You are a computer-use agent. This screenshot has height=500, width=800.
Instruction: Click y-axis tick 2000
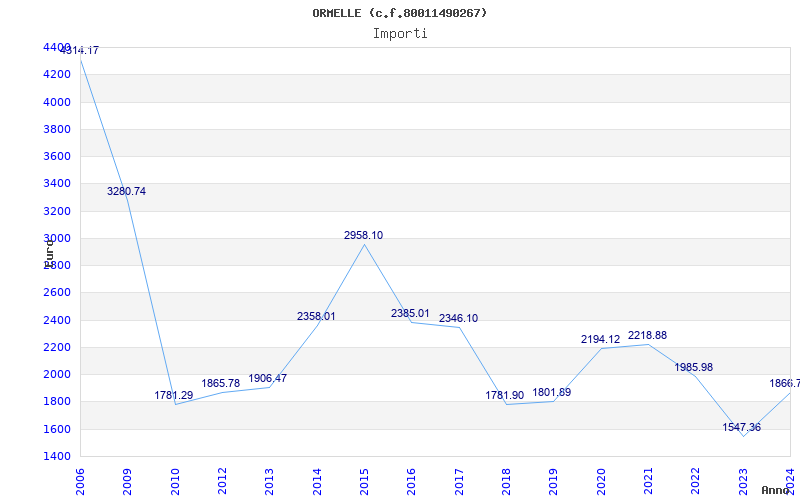click(x=57, y=374)
